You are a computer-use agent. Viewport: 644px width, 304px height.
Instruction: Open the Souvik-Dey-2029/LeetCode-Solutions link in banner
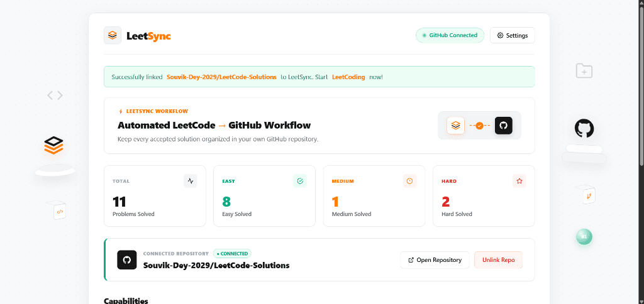click(x=221, y=77)
